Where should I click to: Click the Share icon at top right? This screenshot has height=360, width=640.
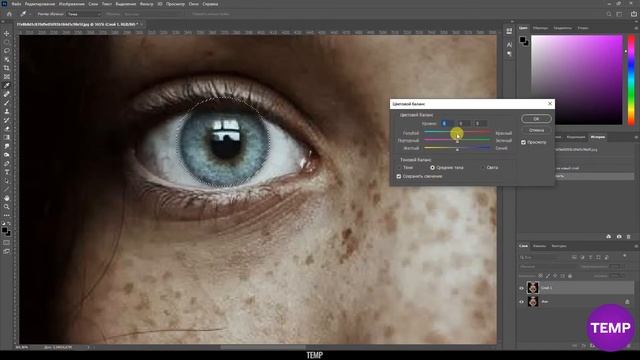[633, 14]
